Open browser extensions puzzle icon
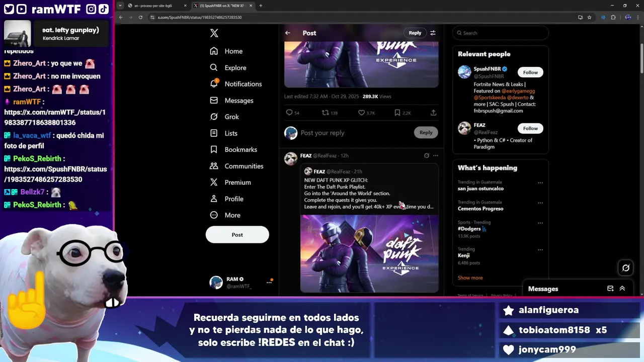The width and height of the screenshot is (644, 362). tap(613, 17)
